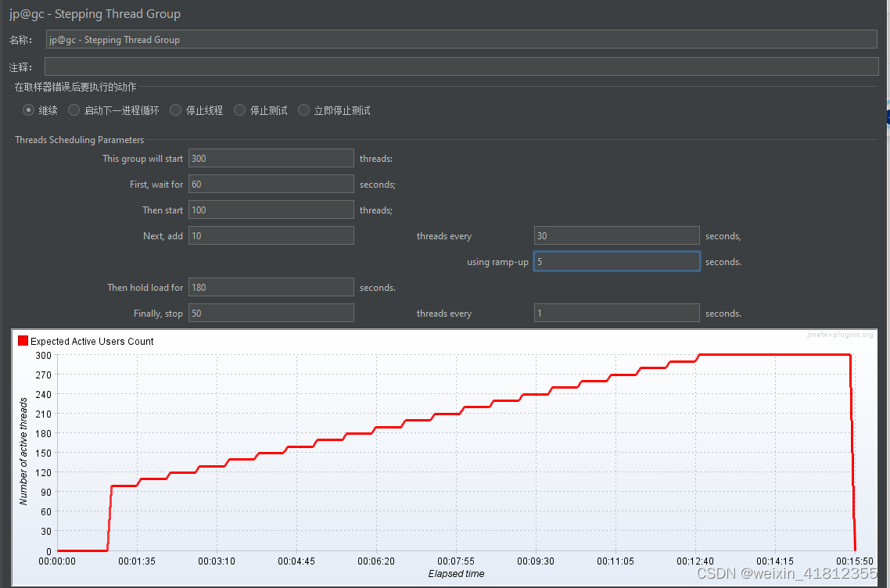Edit the initial 300 threads field
This screenshot has height=588, width=890.
(271, 158)
